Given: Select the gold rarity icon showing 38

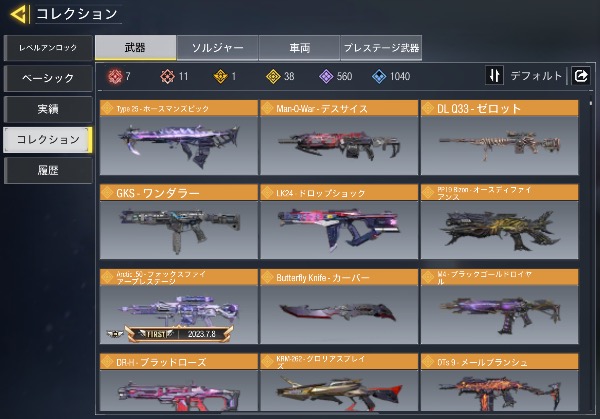Looking at the screenshot, I should click(273, 77).
